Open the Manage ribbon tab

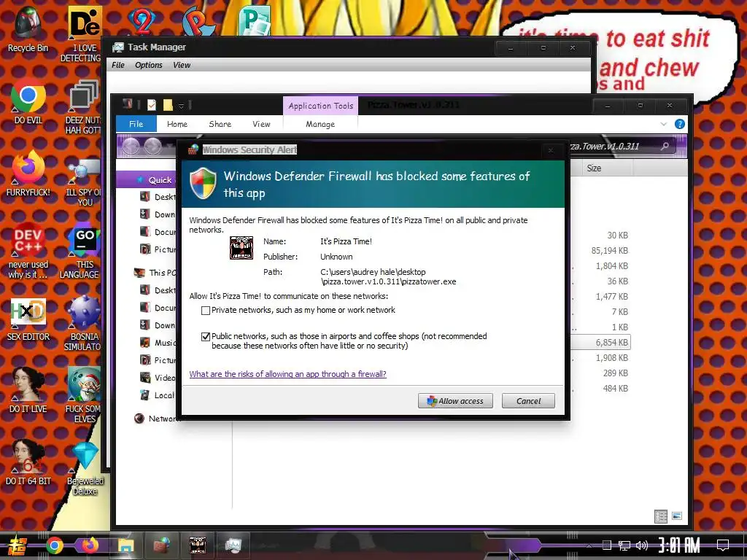(320, 124)
